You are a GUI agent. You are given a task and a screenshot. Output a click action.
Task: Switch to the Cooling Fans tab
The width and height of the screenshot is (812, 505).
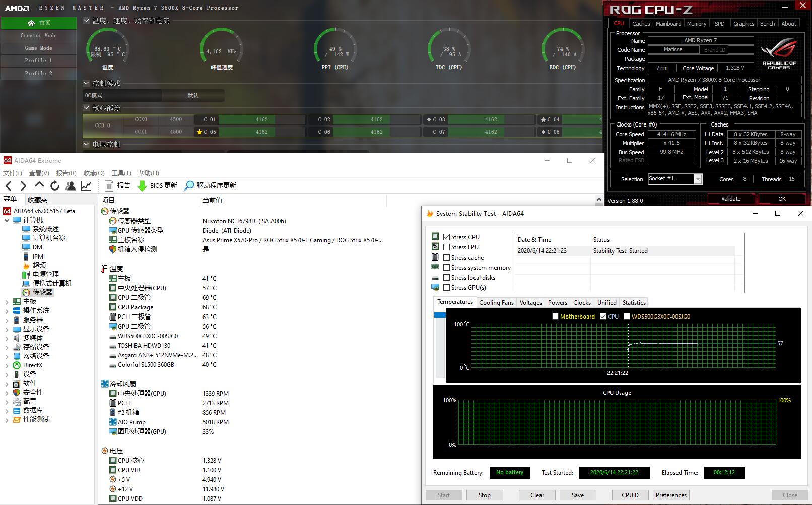(496, 303)
